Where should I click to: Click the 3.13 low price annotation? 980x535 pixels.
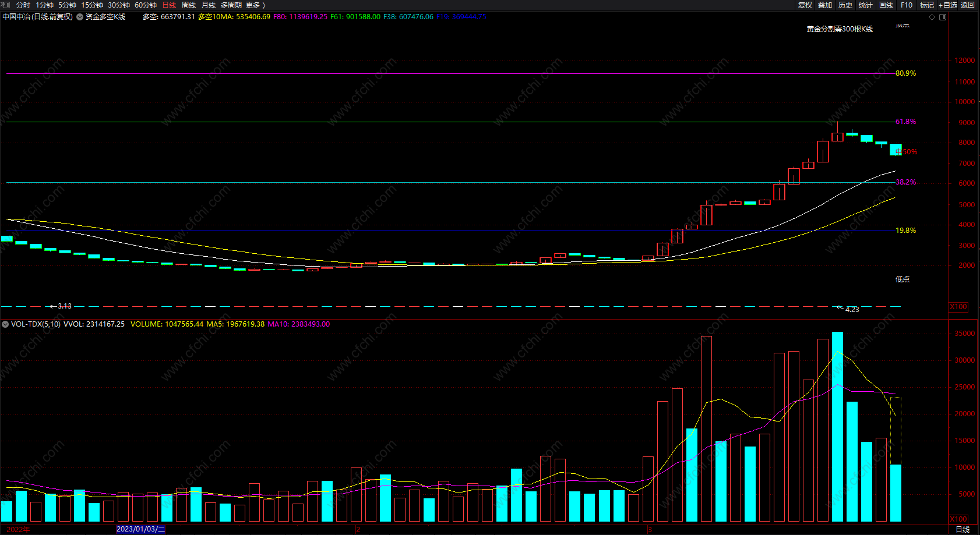(65, 306)
